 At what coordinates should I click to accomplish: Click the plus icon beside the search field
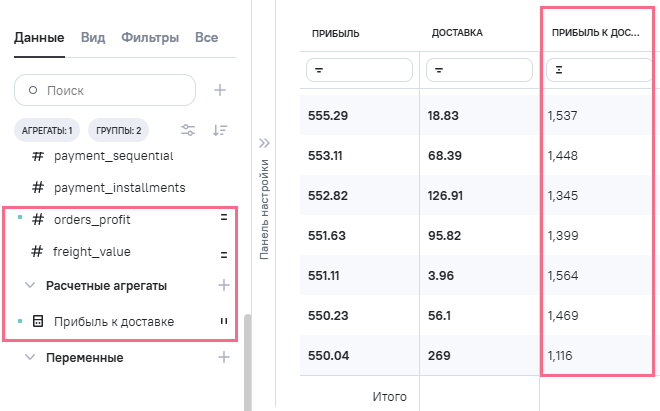[x=220, y=90]
